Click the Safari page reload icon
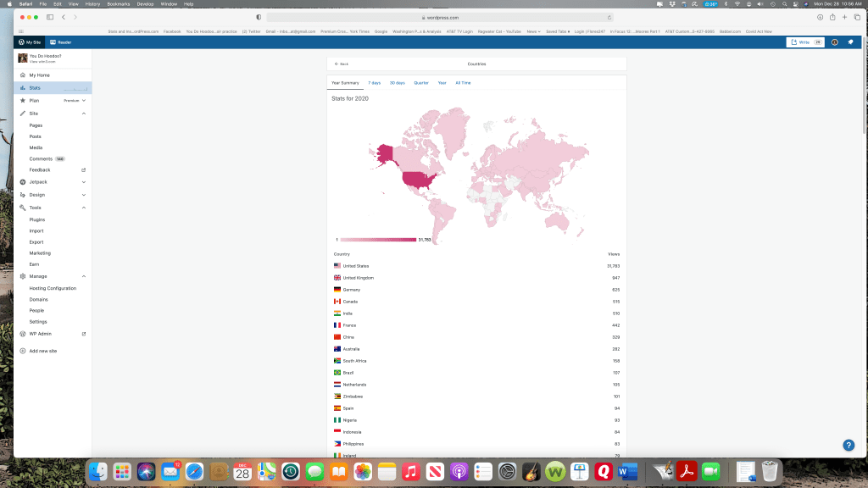This screenshot has width=868, height=488. 610,17
